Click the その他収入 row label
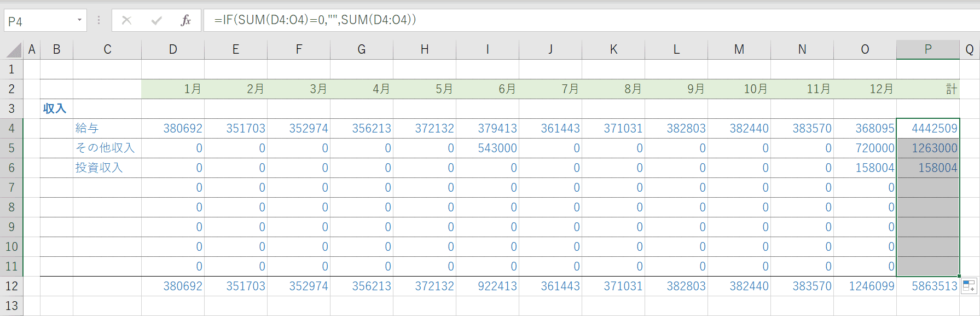 (107, 148)
